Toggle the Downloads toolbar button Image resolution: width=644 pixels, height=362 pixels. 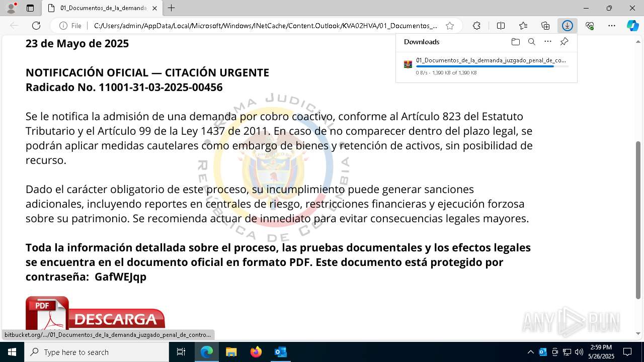point(568,26)
